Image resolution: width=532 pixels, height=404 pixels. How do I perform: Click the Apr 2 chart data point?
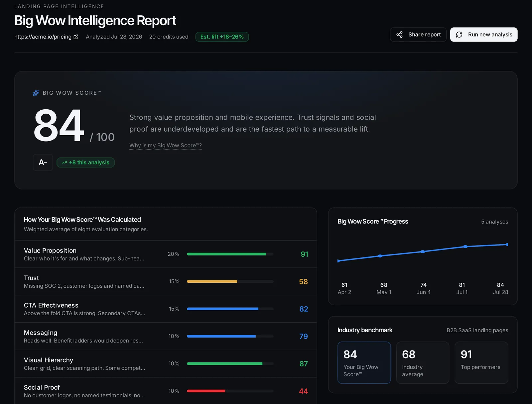tap(338, 261)
